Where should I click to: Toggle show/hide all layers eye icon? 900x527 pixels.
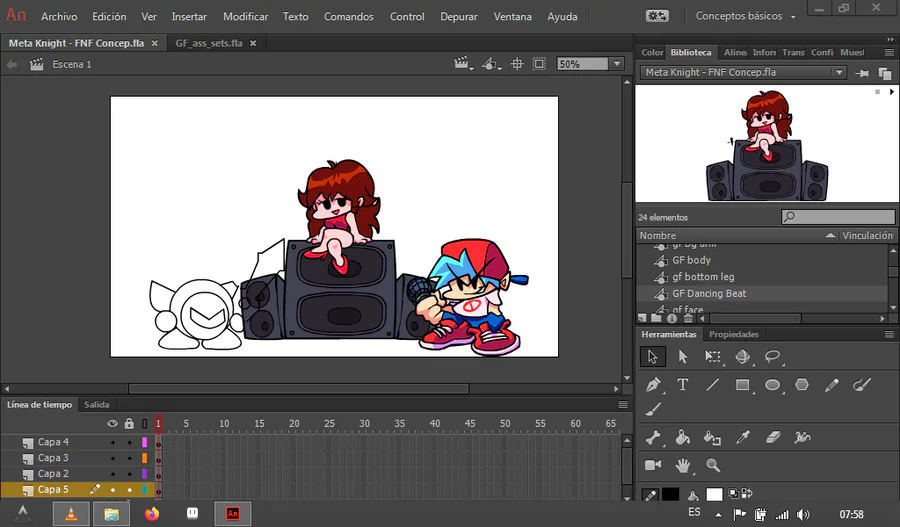click(x=112, y=424)
